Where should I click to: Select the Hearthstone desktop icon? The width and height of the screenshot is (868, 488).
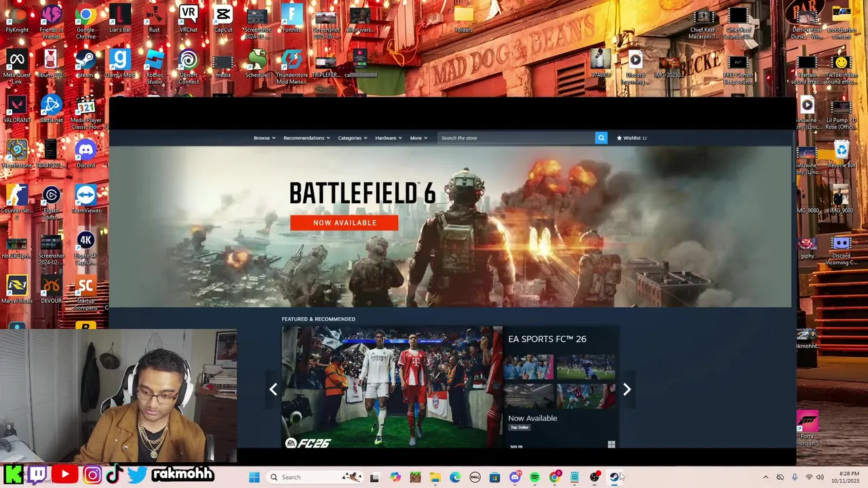pyautogui.click(x=17, y=155)
